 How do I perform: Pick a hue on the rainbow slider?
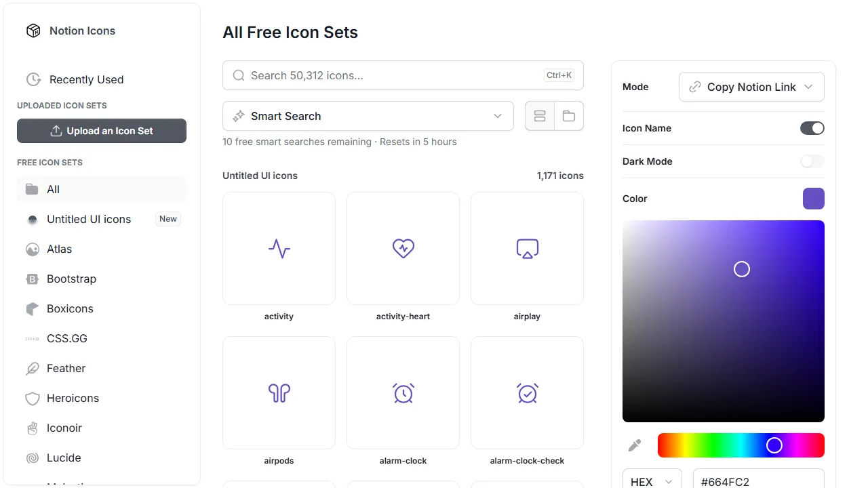pos(741,445)
